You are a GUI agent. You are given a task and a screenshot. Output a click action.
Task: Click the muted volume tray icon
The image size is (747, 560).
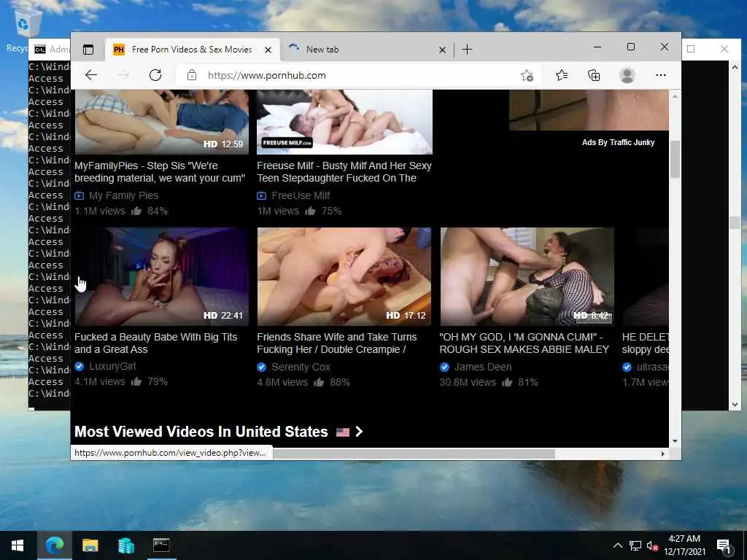coord(652,545)
